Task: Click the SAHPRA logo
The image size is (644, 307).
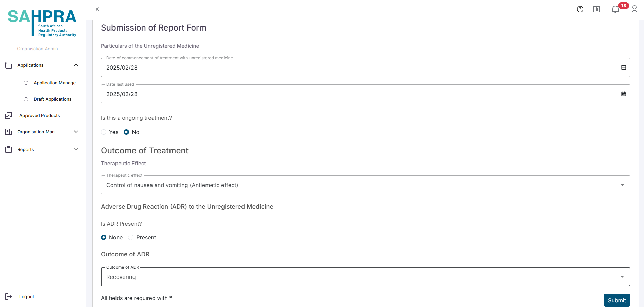Action: click(x=42, y=23)
